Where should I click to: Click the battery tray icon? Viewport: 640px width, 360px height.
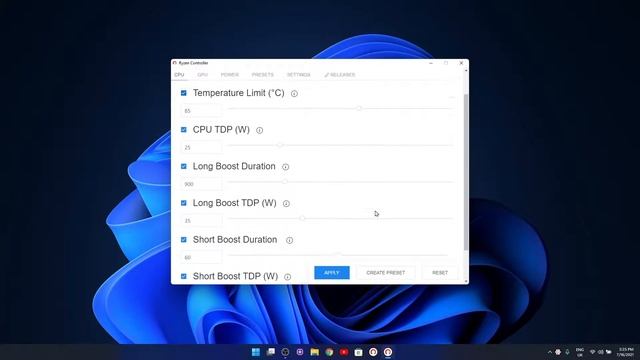click(x=609, y=352)
